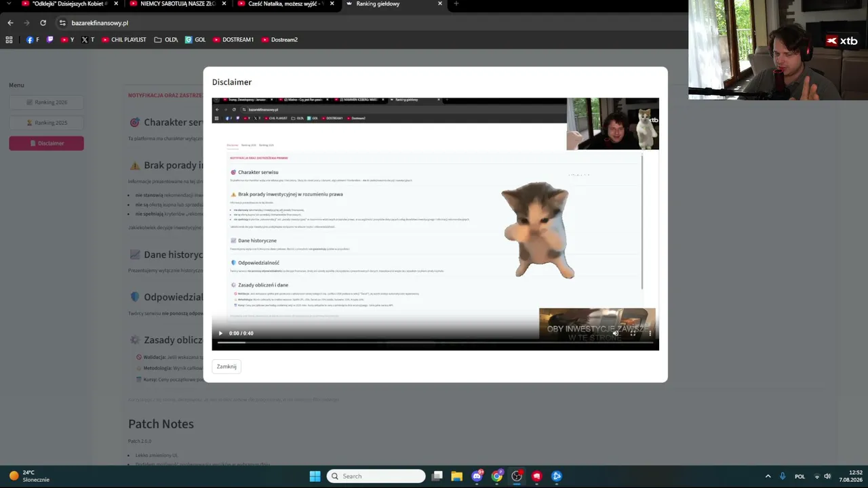Close the "Odklejki" Dzisiejszych Kobiet tab

[x=116, y=3]
